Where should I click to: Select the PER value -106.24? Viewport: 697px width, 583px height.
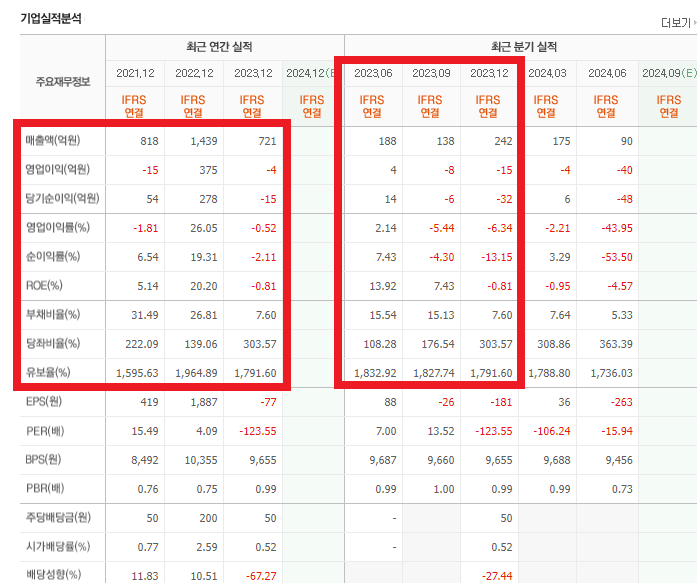(552, 431)
